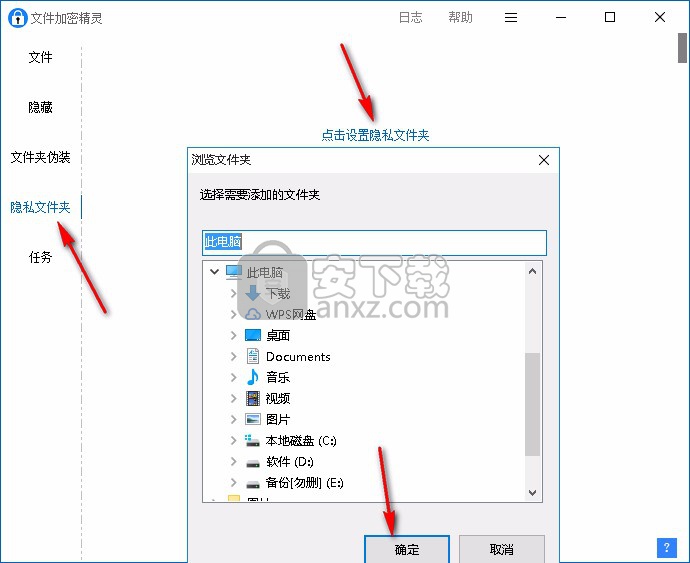The width and height of the screenshot is (690, 563).
Task: Open the 任务 sidebar tab
Action: tap(40, 257)
